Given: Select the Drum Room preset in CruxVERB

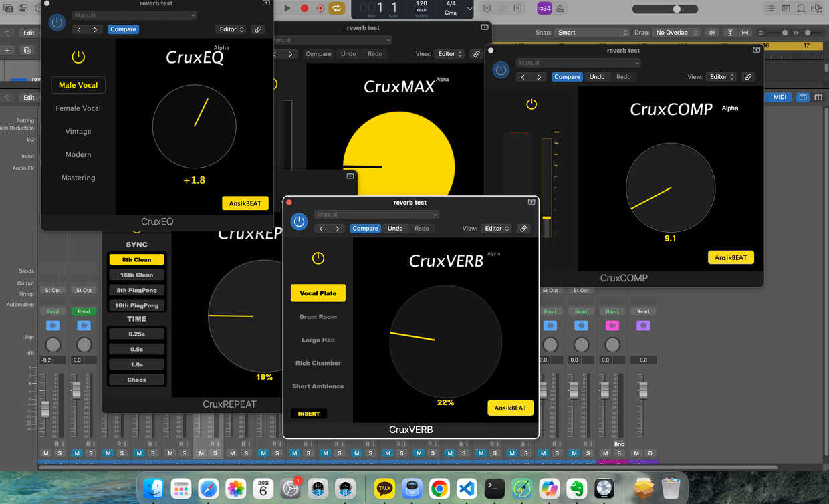Looking at the screenshot, I should [318, 317].
